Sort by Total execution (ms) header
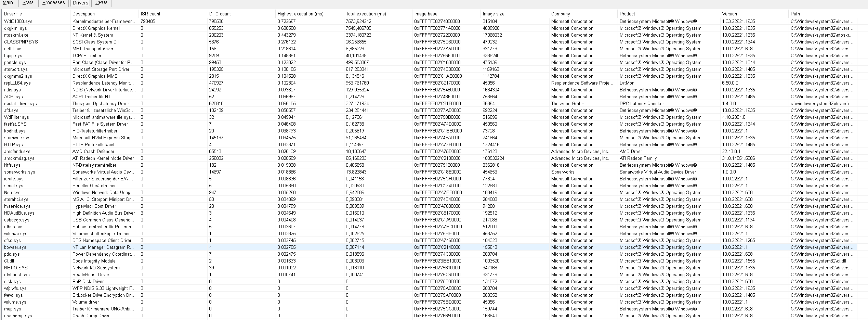 378,14
